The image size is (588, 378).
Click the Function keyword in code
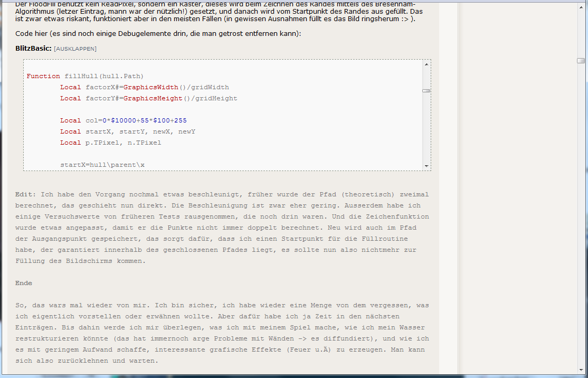pos(43,76)
